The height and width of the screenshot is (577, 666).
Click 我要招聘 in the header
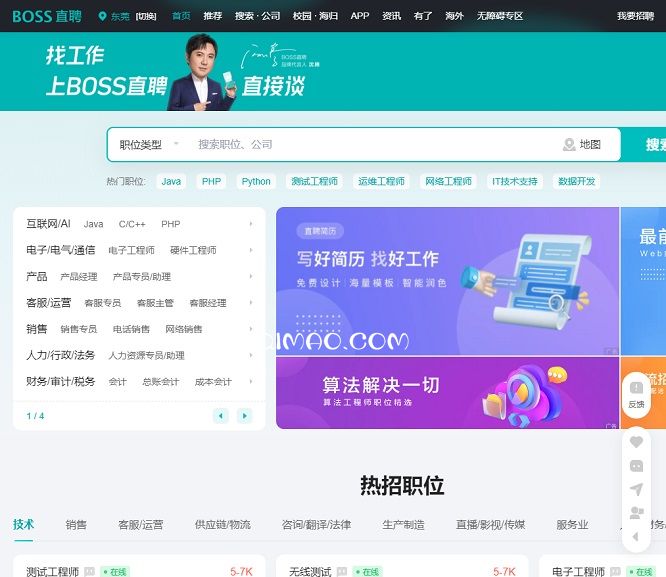tap(635, 16)
